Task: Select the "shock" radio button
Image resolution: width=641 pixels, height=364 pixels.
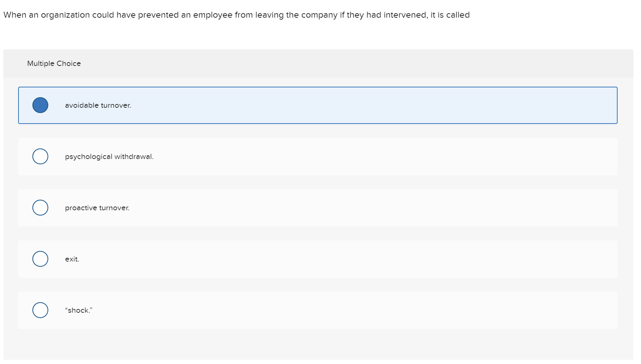Action: (40, 310)
